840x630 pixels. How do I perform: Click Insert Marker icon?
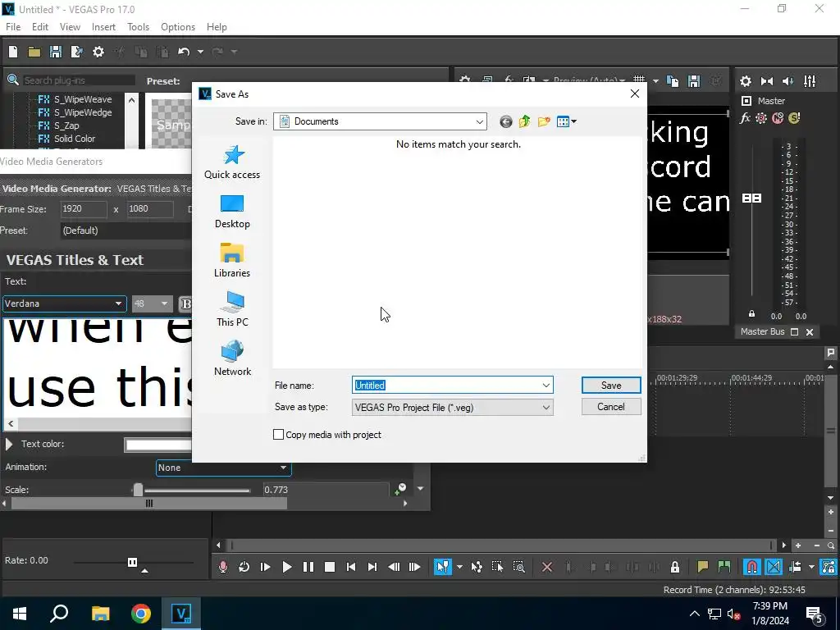702,567
